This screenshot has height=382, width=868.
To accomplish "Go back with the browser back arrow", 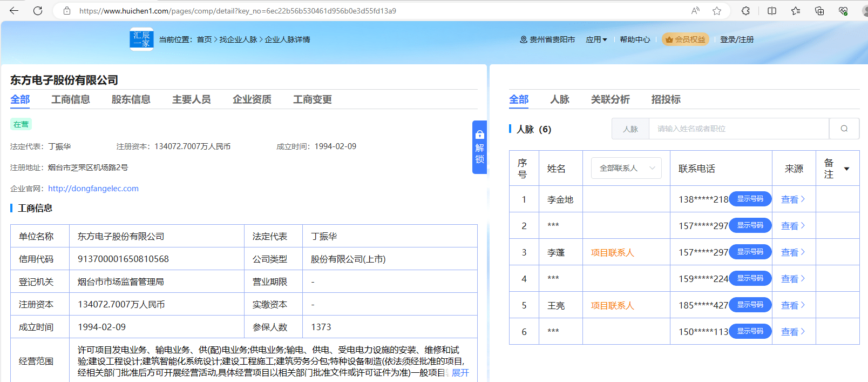I will click(14, 11).
